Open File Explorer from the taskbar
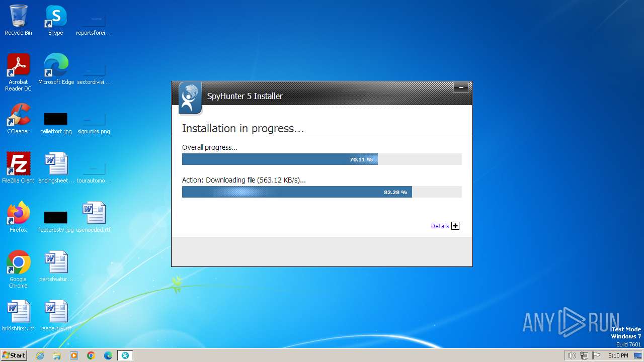The image size is (644, 362). 57,355
